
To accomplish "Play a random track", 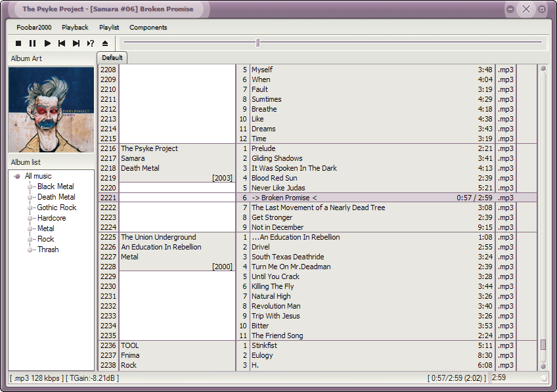I will click(x=91, y=43).
